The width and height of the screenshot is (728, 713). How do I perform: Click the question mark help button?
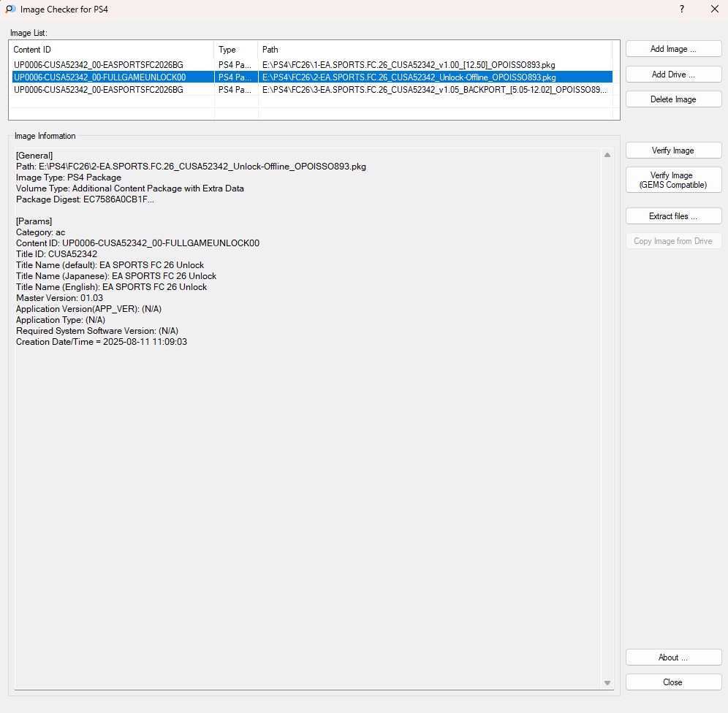click(x=681, y=9)
